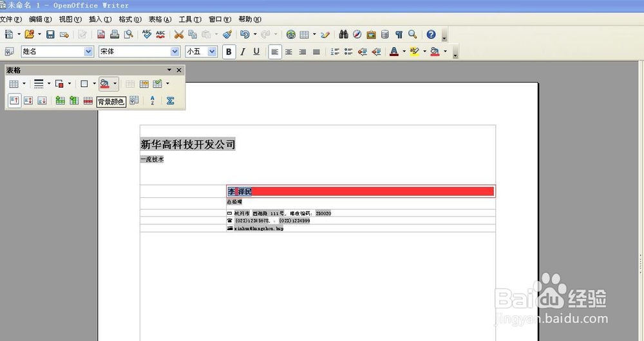Click the Cut scissors icon
The image size is (644, 341).
pyautogui.click(x=178, y=35)
